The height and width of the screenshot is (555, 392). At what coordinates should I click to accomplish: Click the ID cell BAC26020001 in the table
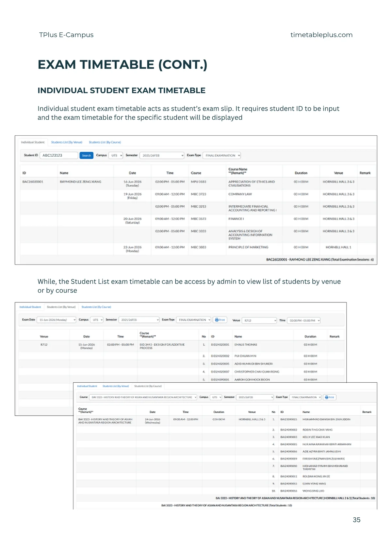coord(33,182)
